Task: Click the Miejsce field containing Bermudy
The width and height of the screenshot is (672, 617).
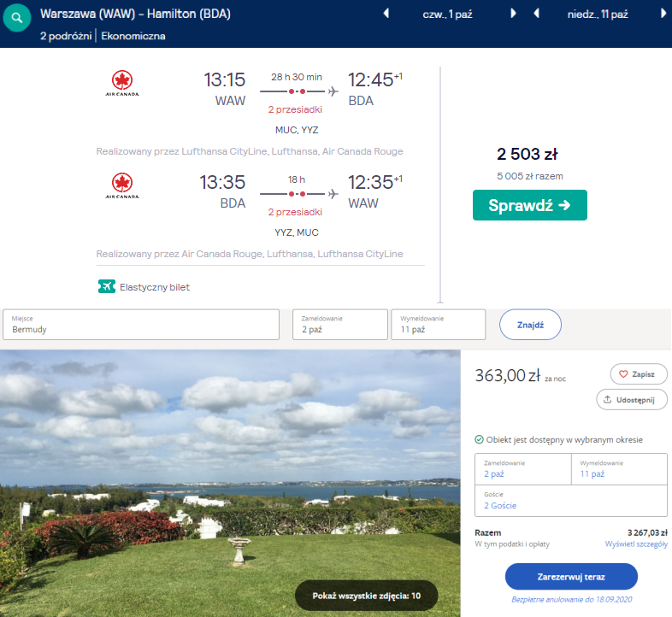Action: point(141,324)
